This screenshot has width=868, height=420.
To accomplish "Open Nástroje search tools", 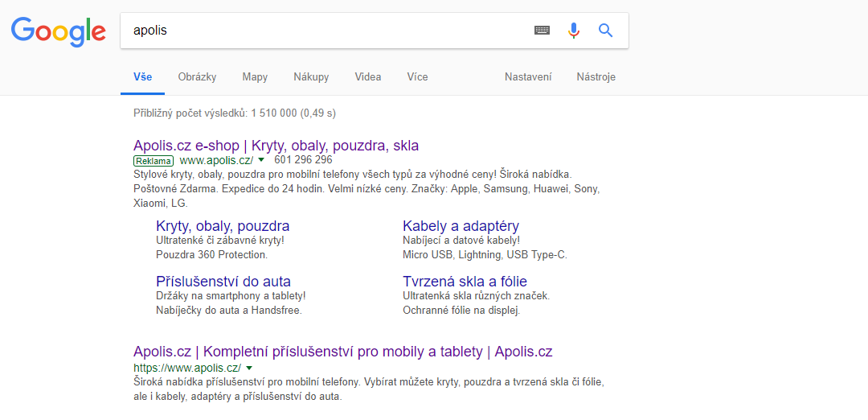I will tap(596, 77).
